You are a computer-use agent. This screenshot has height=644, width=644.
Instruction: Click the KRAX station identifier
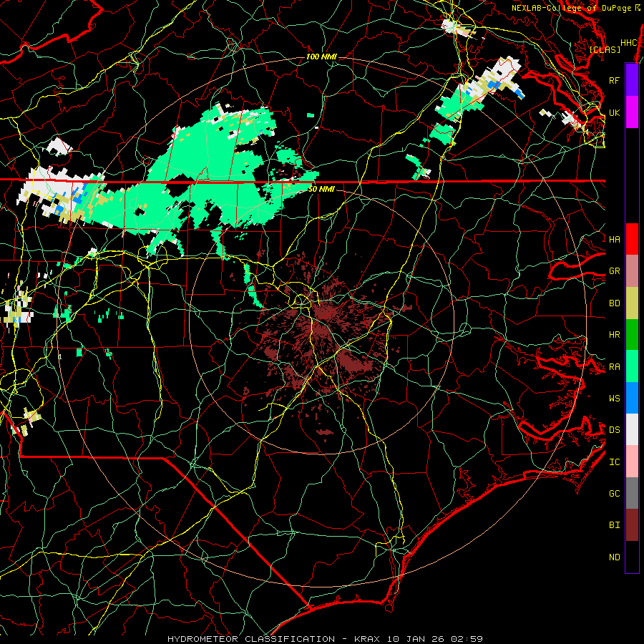click(x=367, y=639)
